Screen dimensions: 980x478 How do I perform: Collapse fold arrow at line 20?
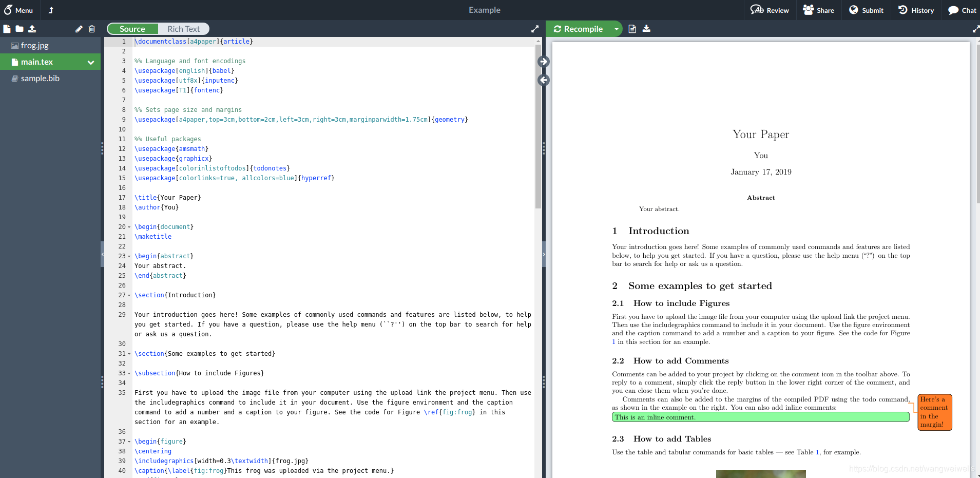pos(129,227)
